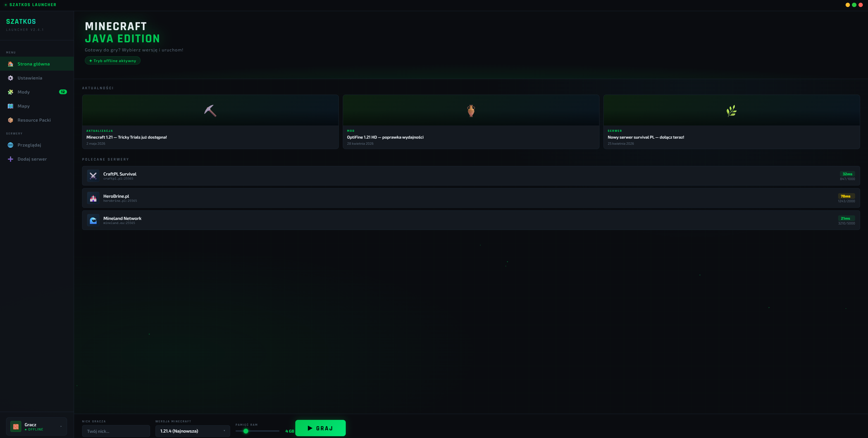Screen dimensions: 868x438
Task: Click the gear icon beside Ustawienia
Action: click(x=10, y=78)
